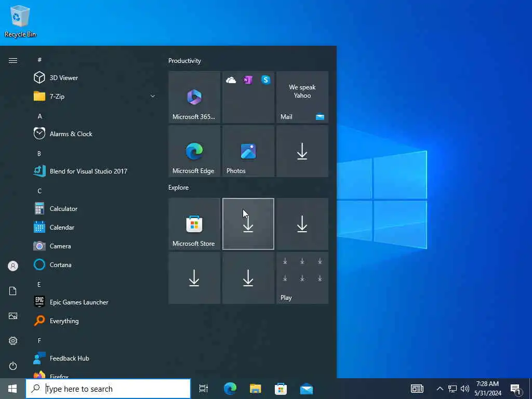Open Mail from the taskbar
Viewport: 532px width, 399px height.
[x=307, y=389]
